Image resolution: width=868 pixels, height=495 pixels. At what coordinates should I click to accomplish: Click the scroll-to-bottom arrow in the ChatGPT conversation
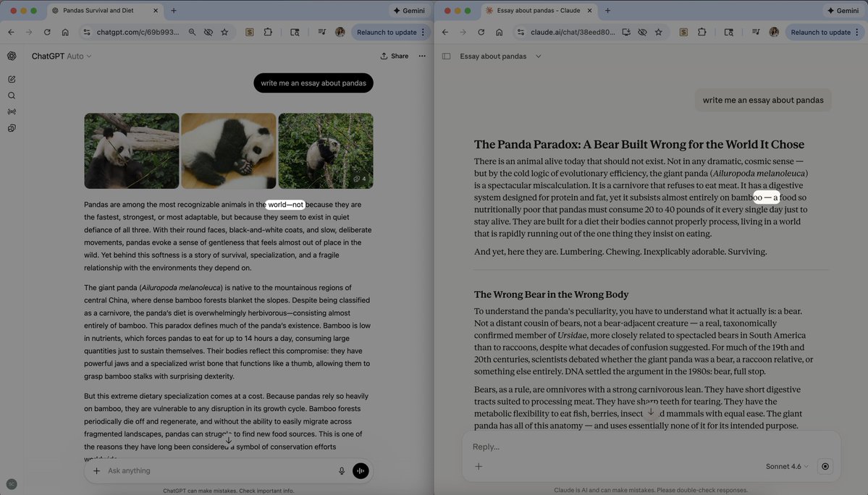pos(228,440)
